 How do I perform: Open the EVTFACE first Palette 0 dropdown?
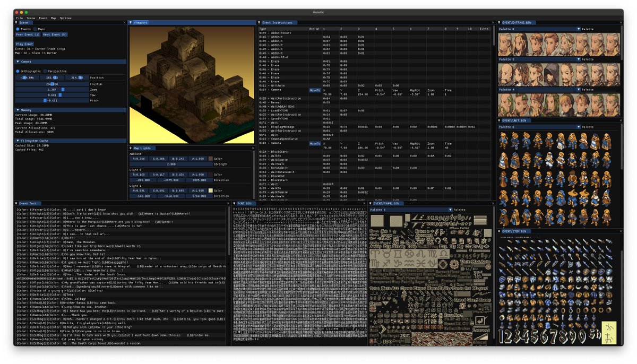pos(539,29)
